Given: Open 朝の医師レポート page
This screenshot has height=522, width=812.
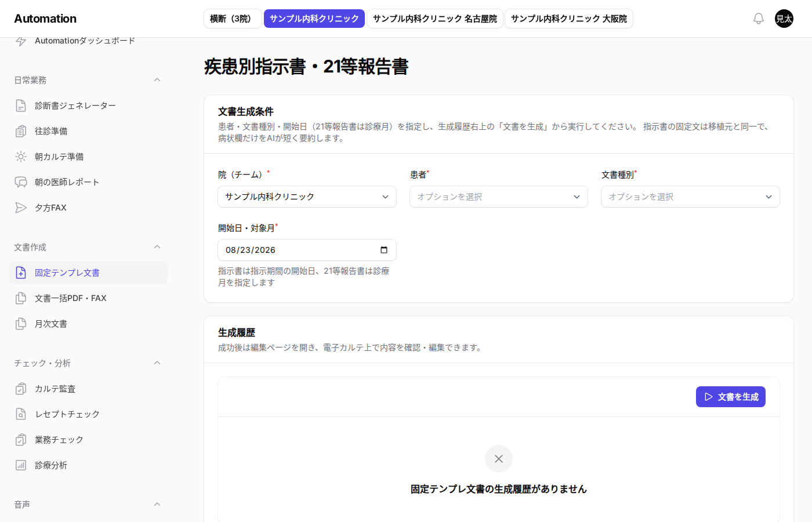Looking at the screenshot, I should 88,182.
